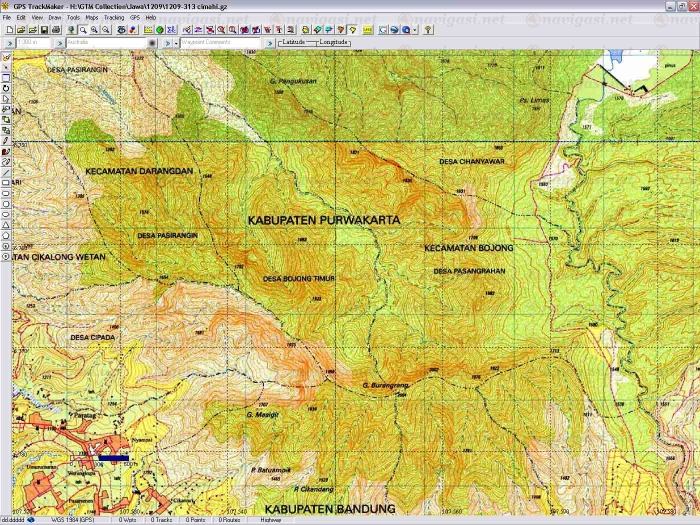Open the Draw menu
Screen dimensions: 700x525
[54, 17]
